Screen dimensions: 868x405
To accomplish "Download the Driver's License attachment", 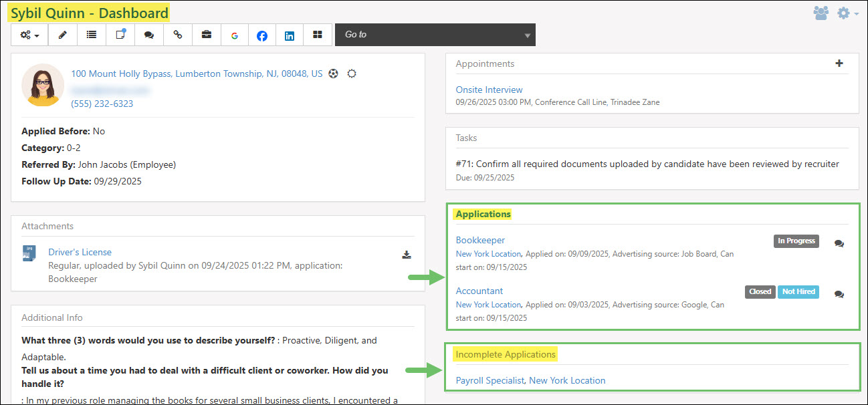I will pos(407,253).
